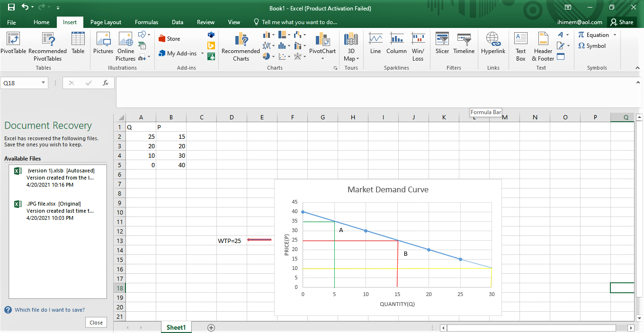Insert a Text Box
Image resolution: width=644 pixels, height=333 pixels.
tap(520, 40)
